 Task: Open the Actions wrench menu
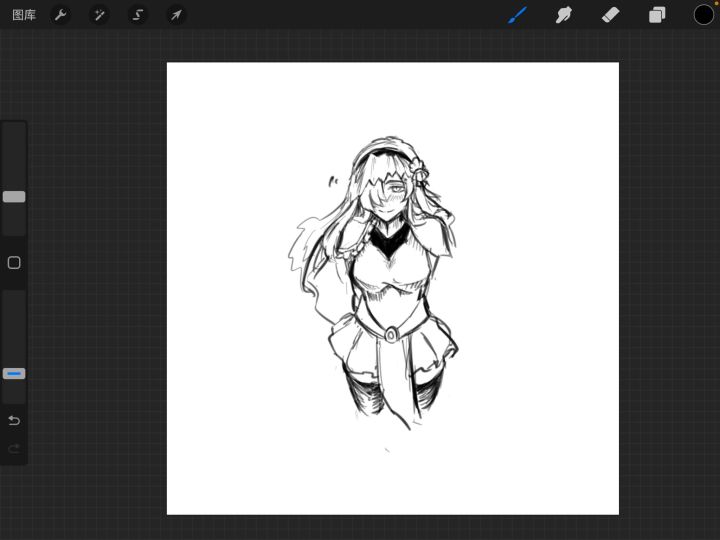[x=61, y=15]
